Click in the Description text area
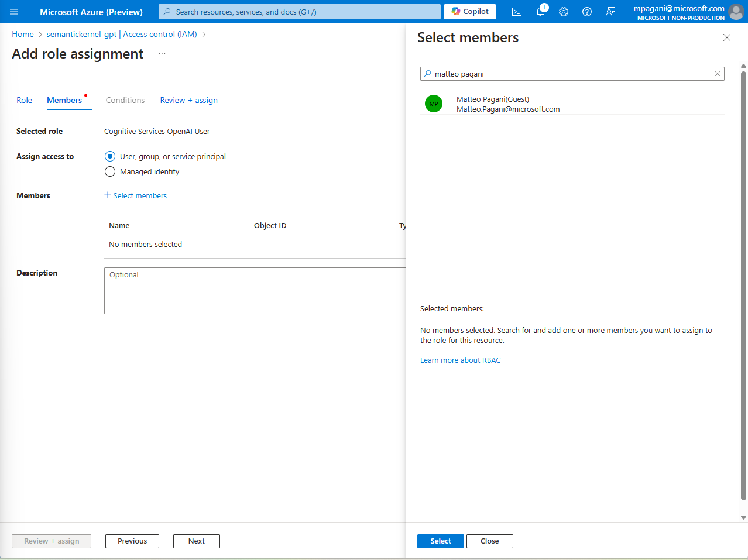 coord(255,291)
